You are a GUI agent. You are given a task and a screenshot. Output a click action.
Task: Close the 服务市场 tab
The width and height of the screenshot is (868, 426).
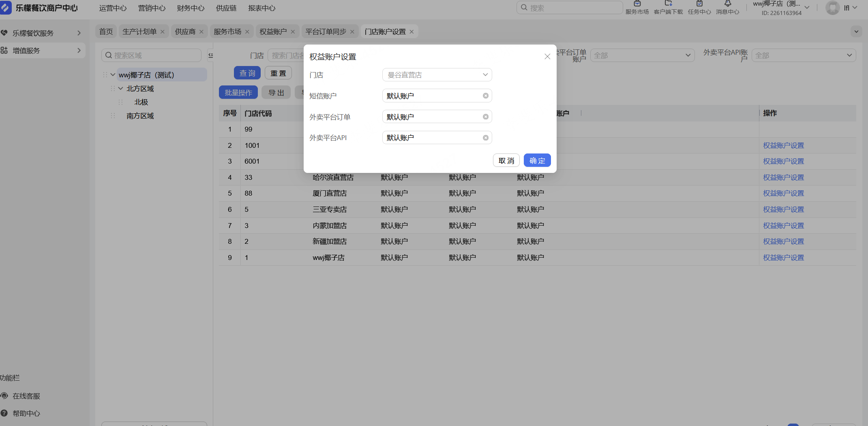247,32
